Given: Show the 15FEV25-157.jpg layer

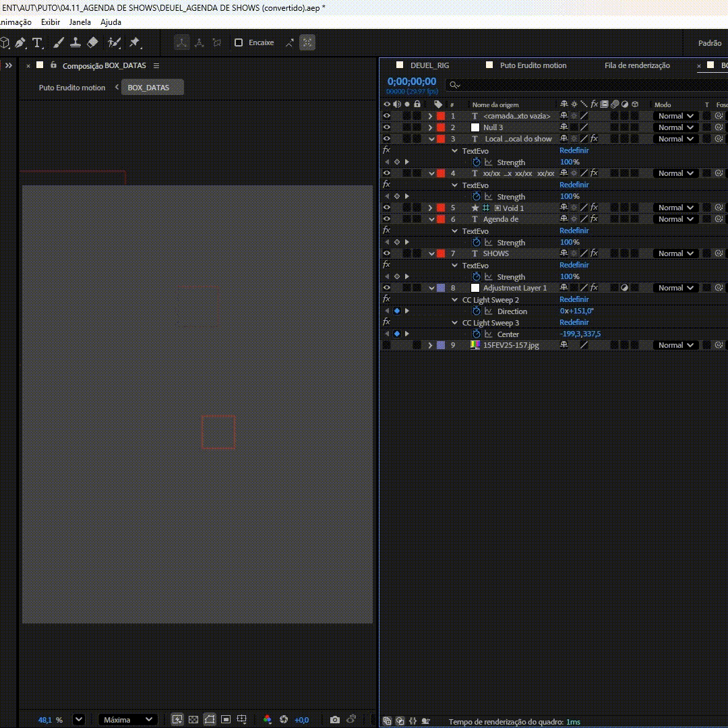Looking at the screenshot, I should (386, 345).
